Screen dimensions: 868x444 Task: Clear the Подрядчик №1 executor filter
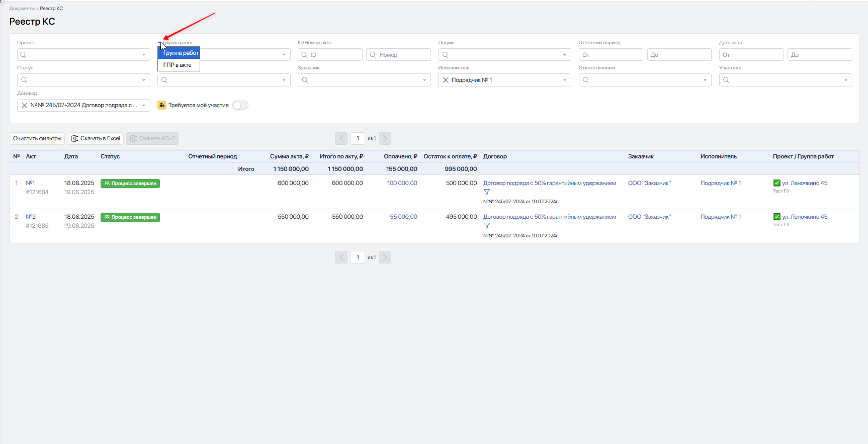point(445,80)
